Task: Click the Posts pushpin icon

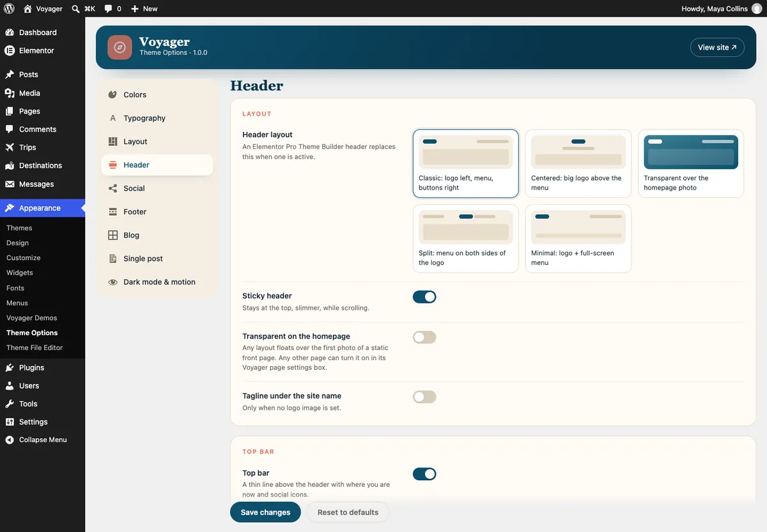Action: pyautogui.click(x=10, y=75)
